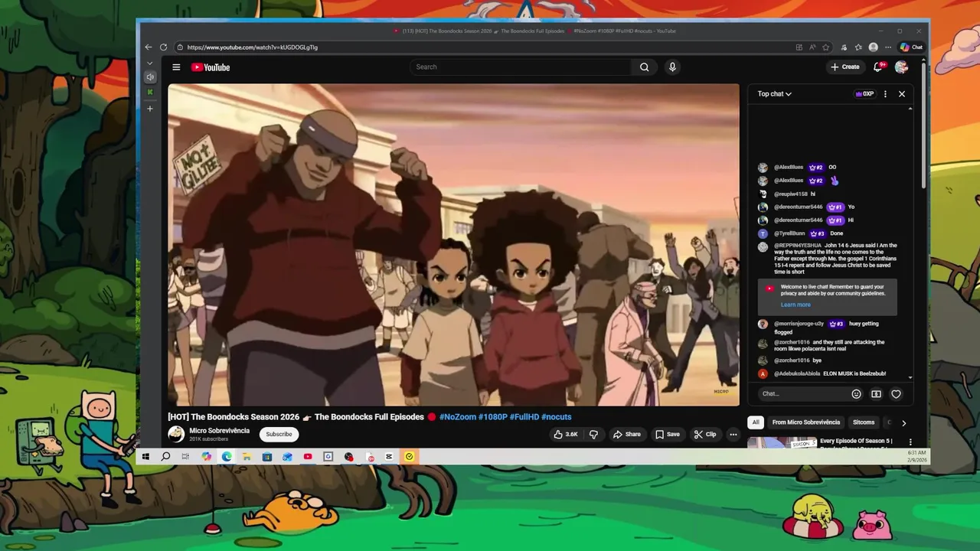The height and width of the screenshot is (551, 980).
Task: Subscribe to Micro Sobrevivência channel
Action: coord(279,435)
